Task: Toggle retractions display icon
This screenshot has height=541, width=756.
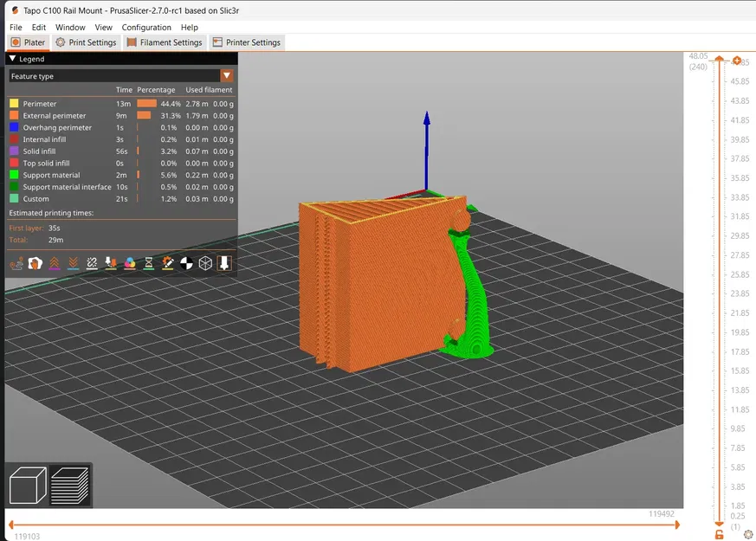Action: pos(54,263)
